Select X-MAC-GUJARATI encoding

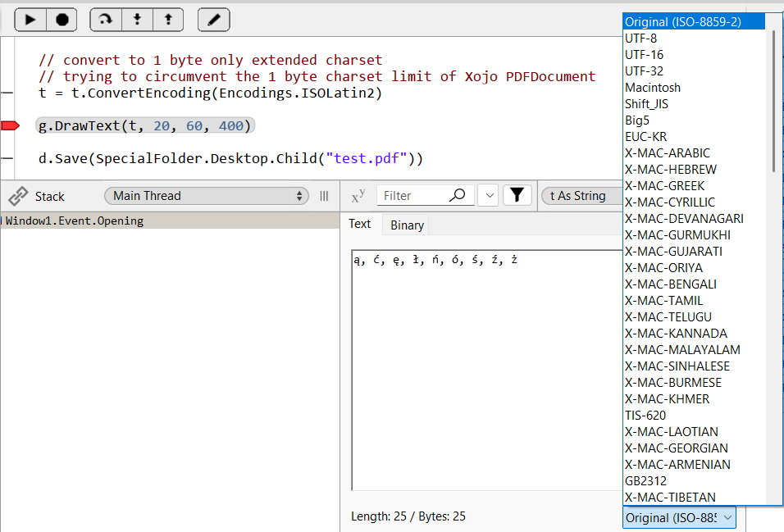pos(694,252)
